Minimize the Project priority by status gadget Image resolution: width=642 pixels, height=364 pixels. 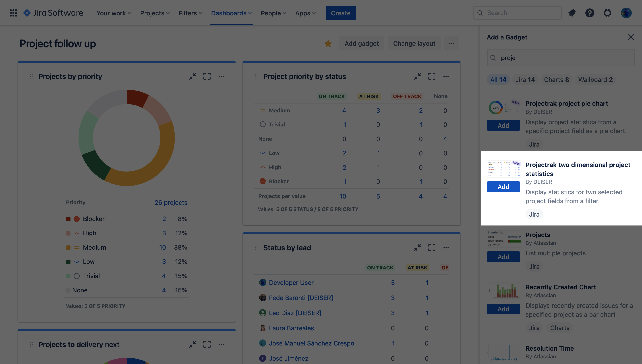click(417, 76)
